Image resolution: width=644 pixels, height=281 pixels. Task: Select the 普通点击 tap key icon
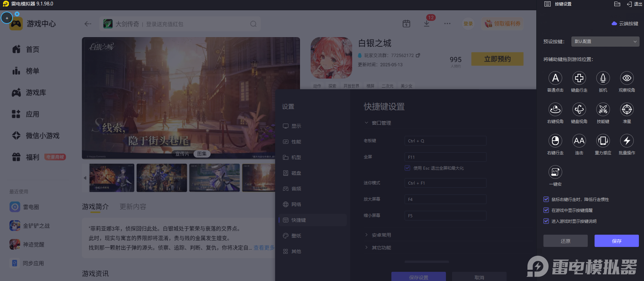(555, 78)
